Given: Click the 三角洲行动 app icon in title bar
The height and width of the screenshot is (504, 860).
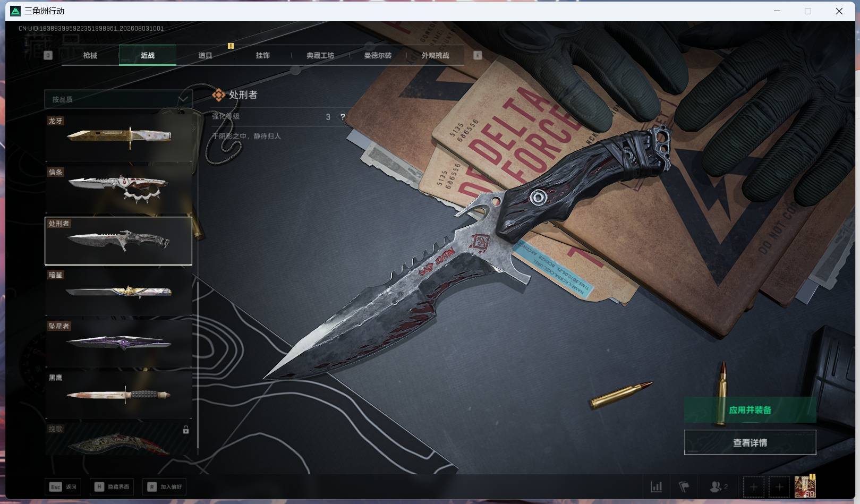Looking at the screenshot, I should [x=16, y=11].
